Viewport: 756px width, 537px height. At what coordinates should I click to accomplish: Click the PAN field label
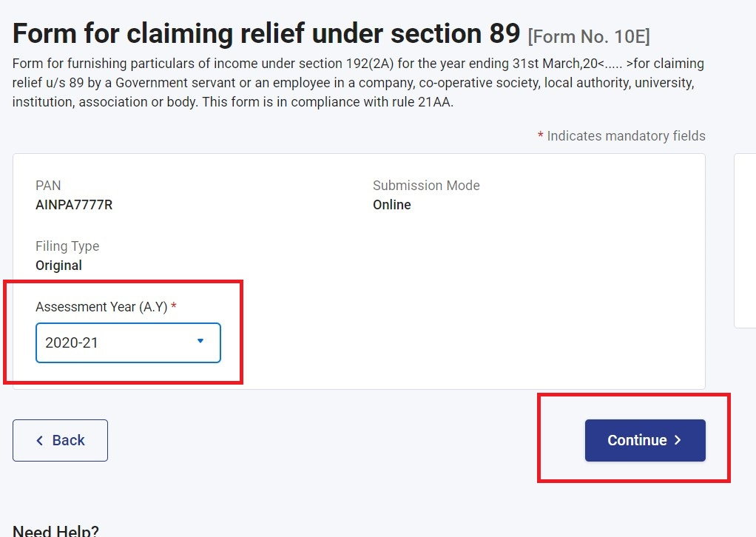48,186
